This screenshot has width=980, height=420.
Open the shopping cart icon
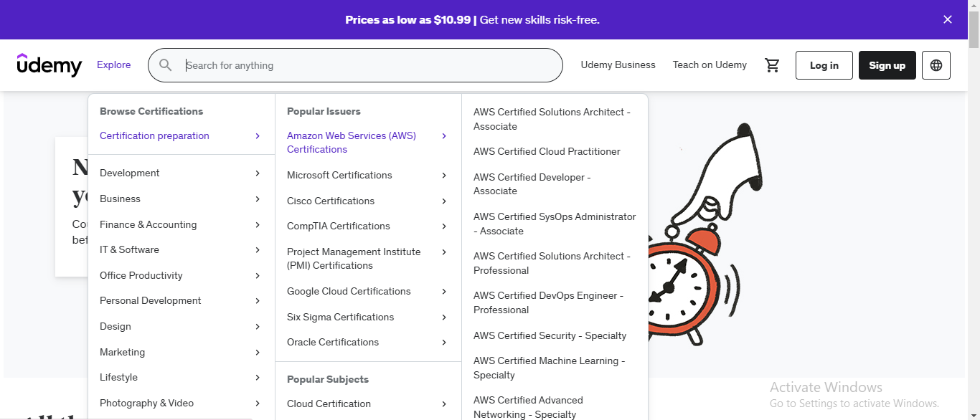click(x=772, y=65)
